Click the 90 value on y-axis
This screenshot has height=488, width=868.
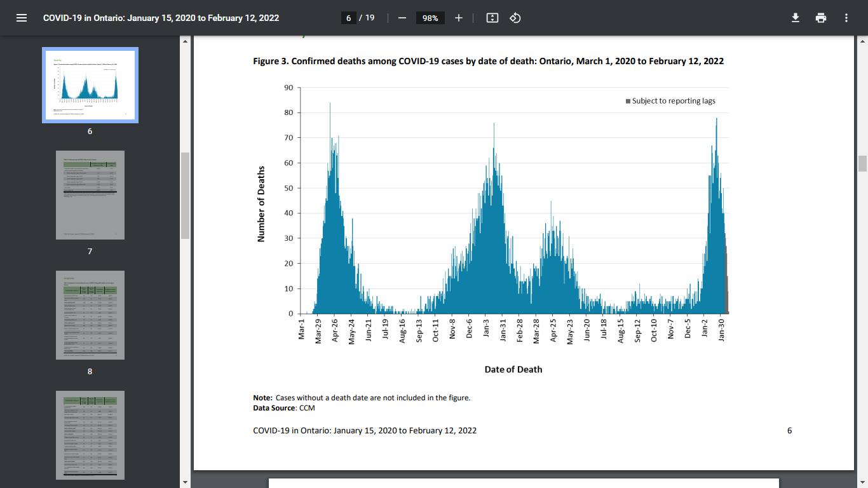pos(289,88)
